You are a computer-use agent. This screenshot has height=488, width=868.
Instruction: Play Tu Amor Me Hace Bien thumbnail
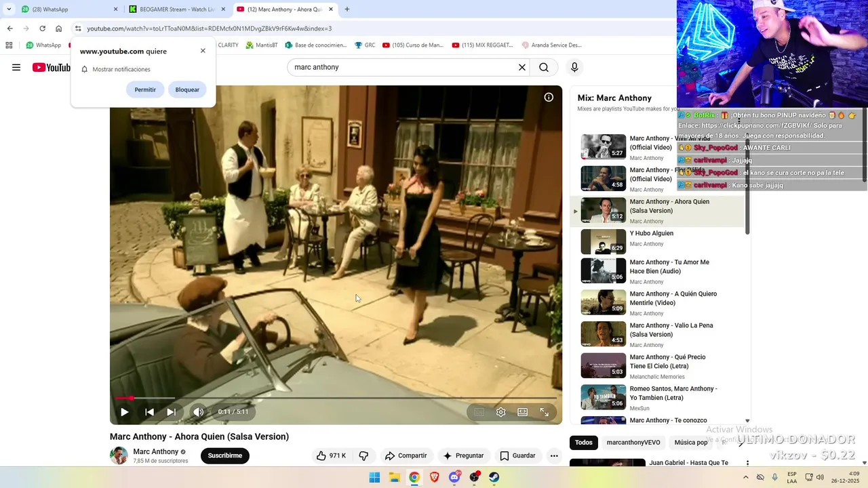coord(604,270)
